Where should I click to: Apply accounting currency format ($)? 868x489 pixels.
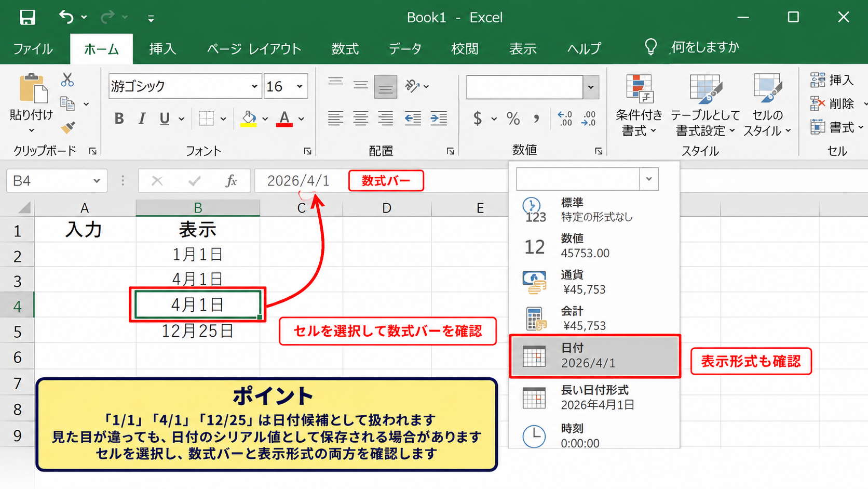point(478,118)
